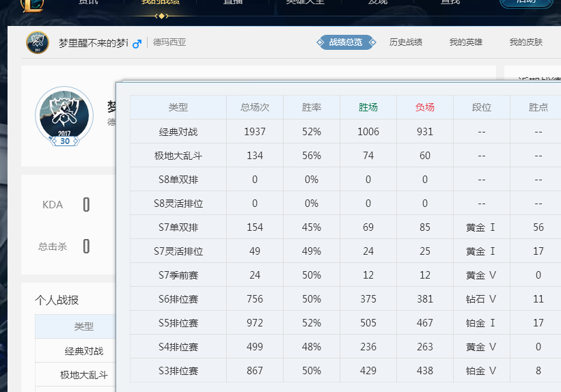Select the S4排位赛 row
The width and height of the screenshot is (561, 392).
click(346, 347)
